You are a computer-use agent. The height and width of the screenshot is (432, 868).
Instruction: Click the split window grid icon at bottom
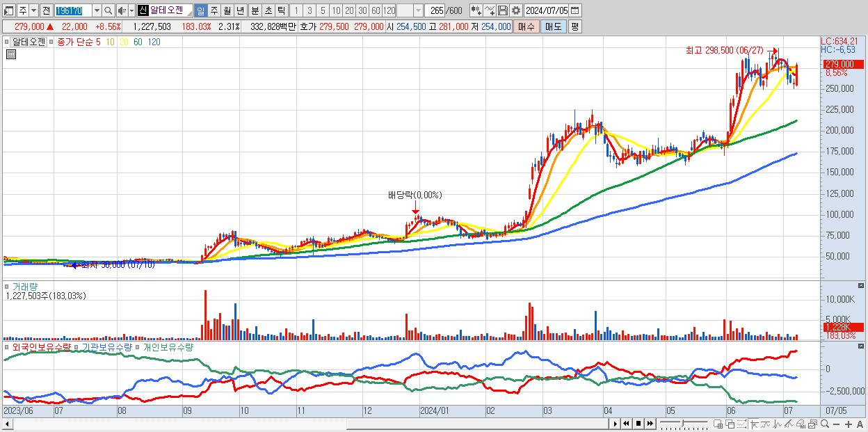[718, 424]
